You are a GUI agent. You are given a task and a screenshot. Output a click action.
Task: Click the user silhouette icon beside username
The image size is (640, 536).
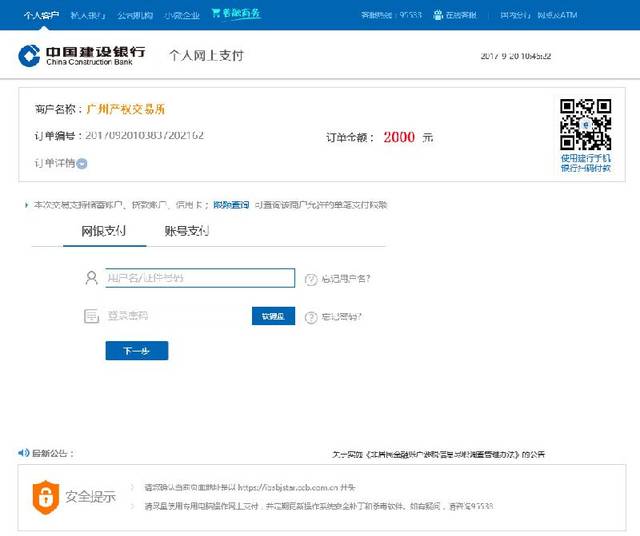(91, 278)
